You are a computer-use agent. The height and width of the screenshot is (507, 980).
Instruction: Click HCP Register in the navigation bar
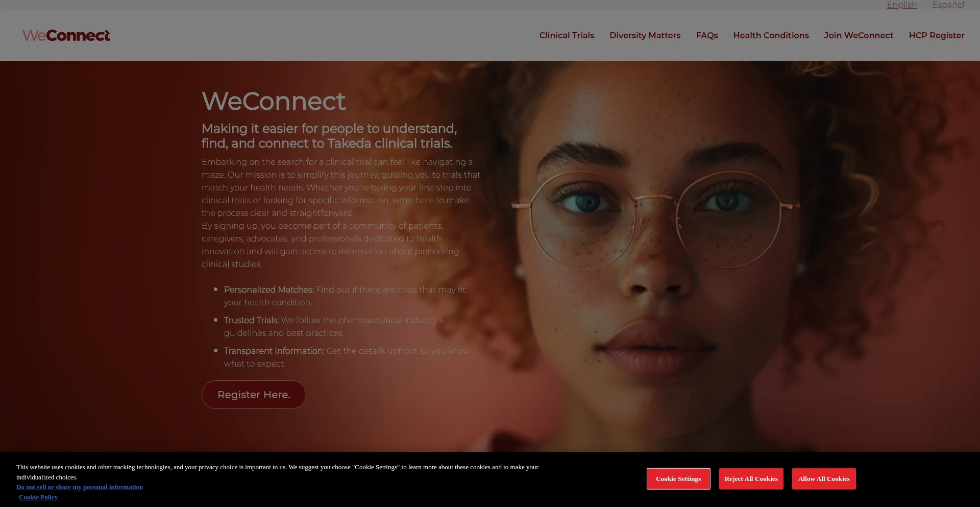(937, 35)
